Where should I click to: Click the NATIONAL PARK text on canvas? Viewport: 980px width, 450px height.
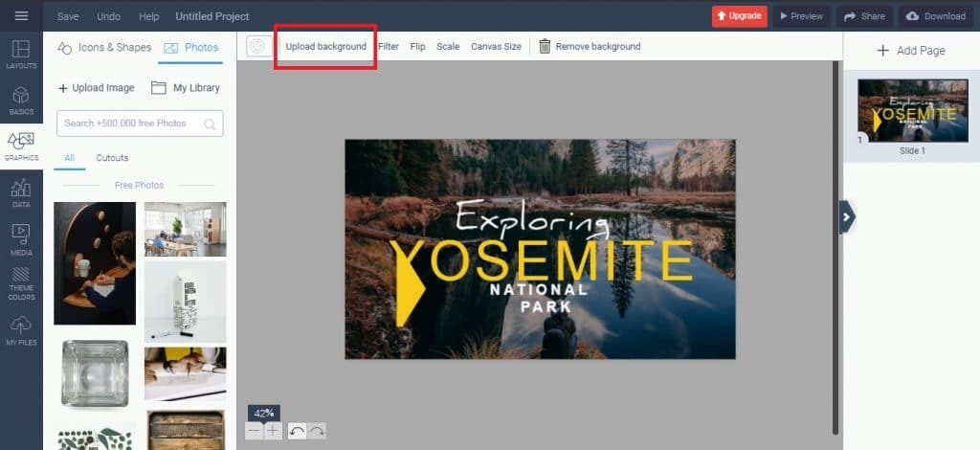[x=539, y=298]
